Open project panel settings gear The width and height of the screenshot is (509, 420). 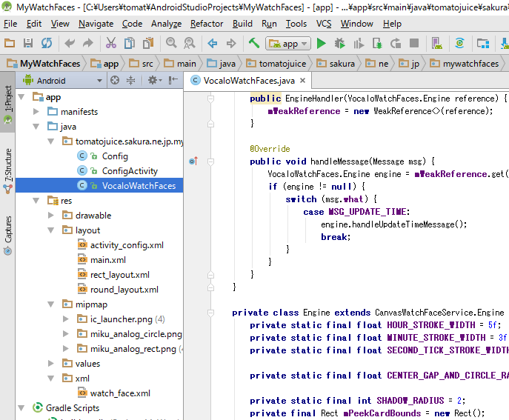153,80
